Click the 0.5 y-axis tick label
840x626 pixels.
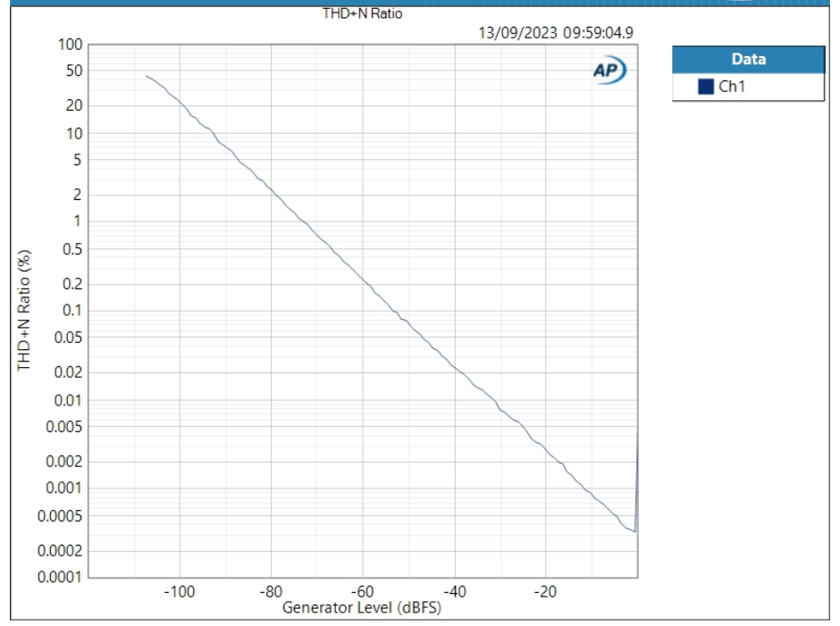click(x=72, y=249)
